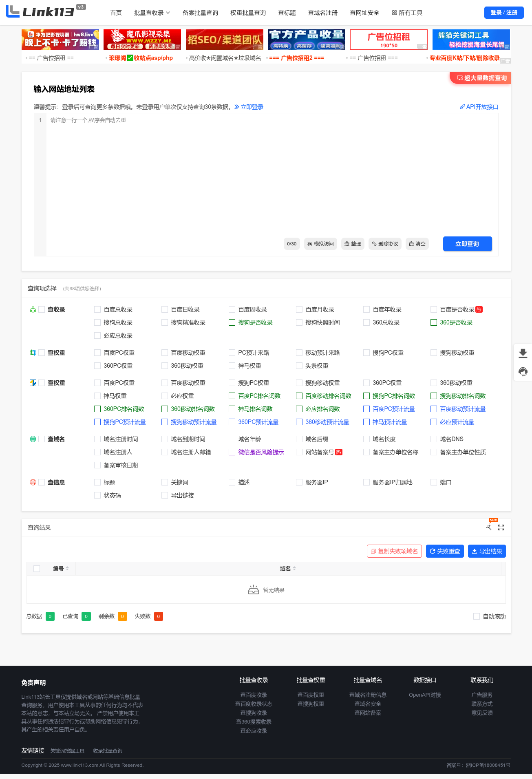Check the 域名注册时间 option
This screenshot has height=779, width=532.
[x=97, y=439]
